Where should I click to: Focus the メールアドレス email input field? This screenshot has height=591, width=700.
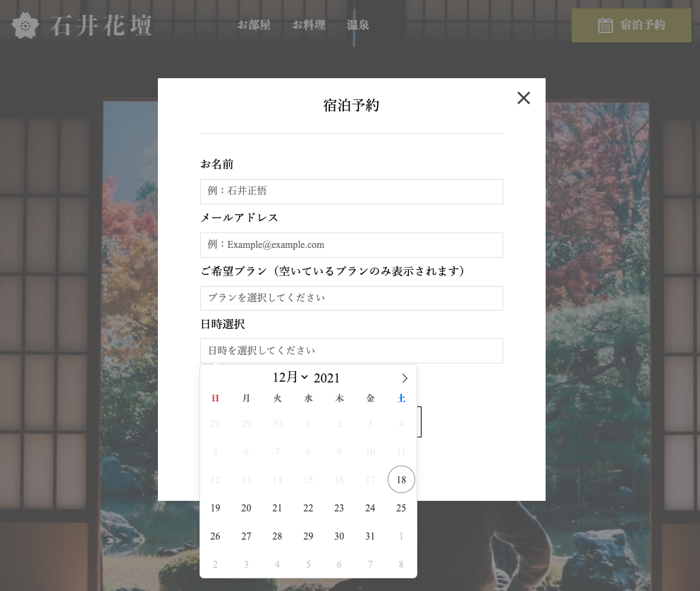coord(351,245)
